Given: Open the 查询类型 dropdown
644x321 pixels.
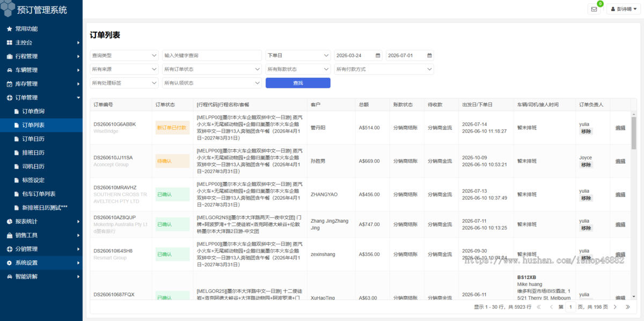Looking at the screenshot, I should (x=125, y=55).
